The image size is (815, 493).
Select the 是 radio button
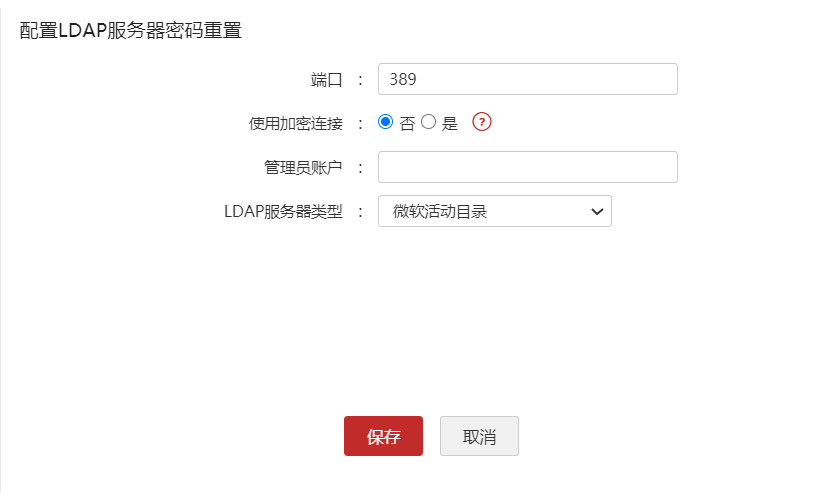point(428,122)
